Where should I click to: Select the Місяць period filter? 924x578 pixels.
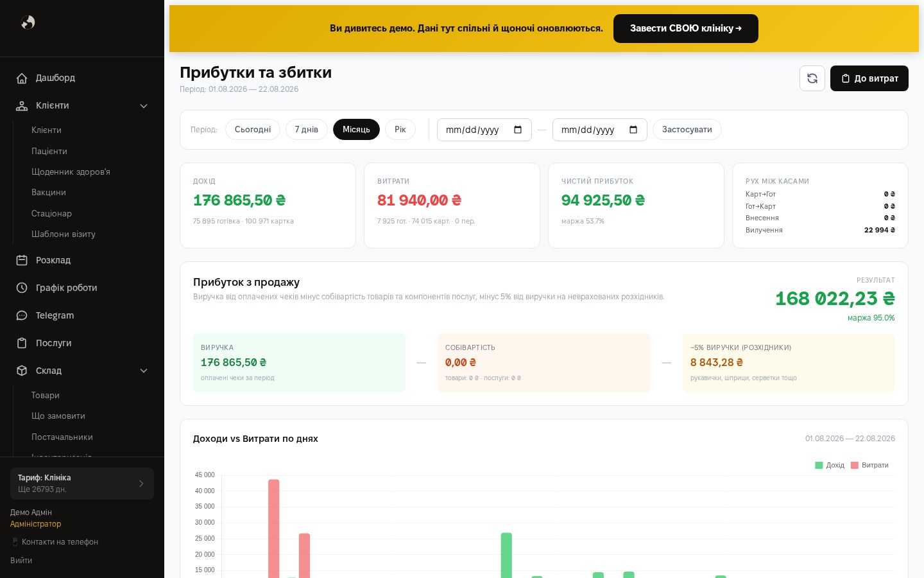pyautogui.click(x=356, y=130)
